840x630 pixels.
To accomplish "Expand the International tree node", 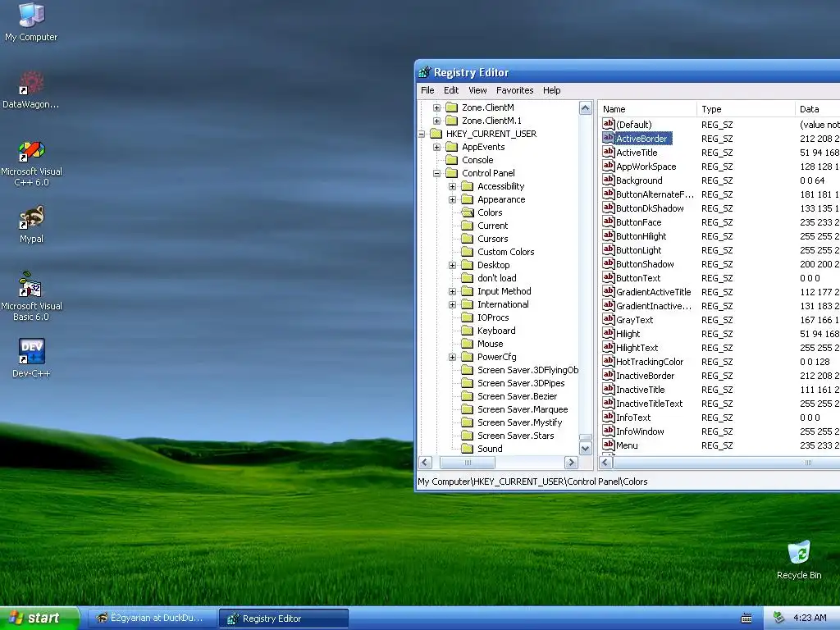I will coord(452,304).
